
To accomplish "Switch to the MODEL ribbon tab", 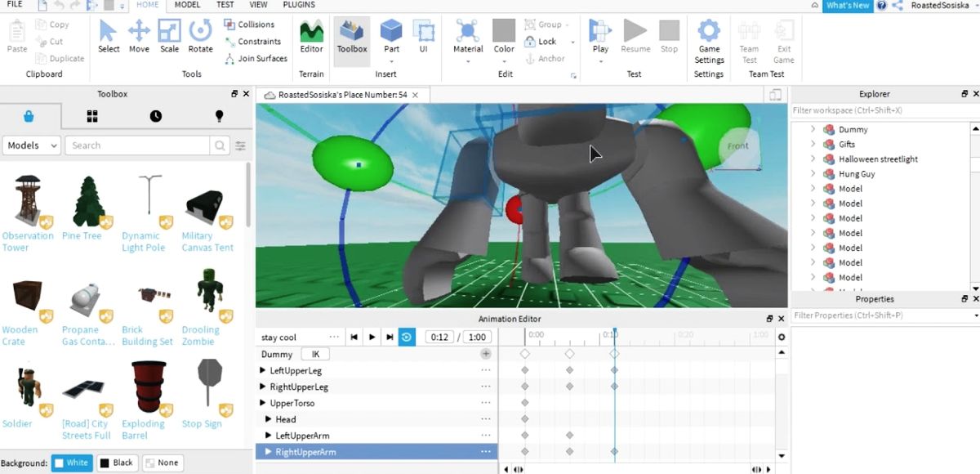I will pyautogui.click(x=187, y=5).
